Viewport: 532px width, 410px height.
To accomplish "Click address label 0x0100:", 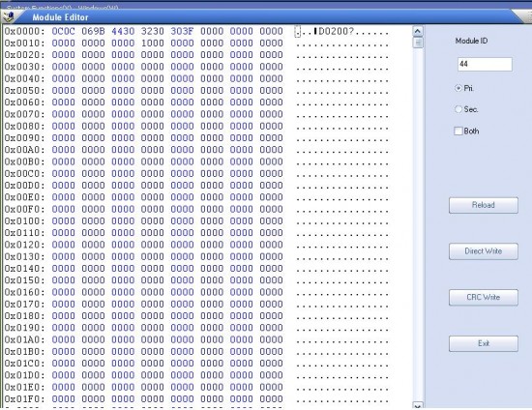I will coord(25,221).
